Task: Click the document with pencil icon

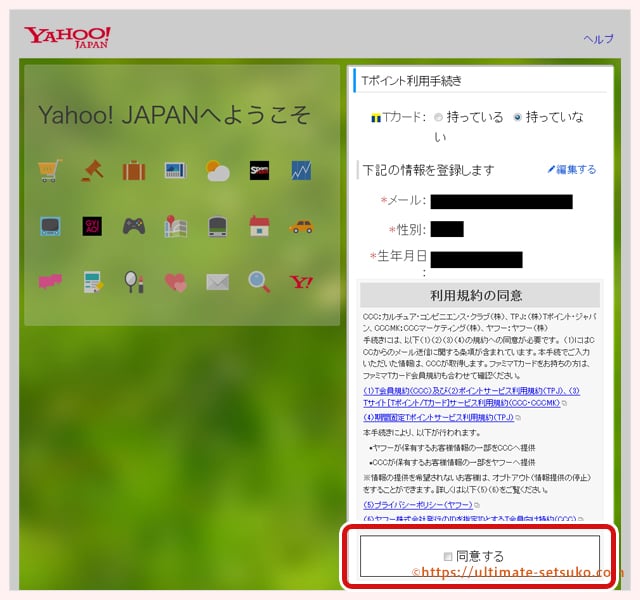Action: tap(93, 282)
